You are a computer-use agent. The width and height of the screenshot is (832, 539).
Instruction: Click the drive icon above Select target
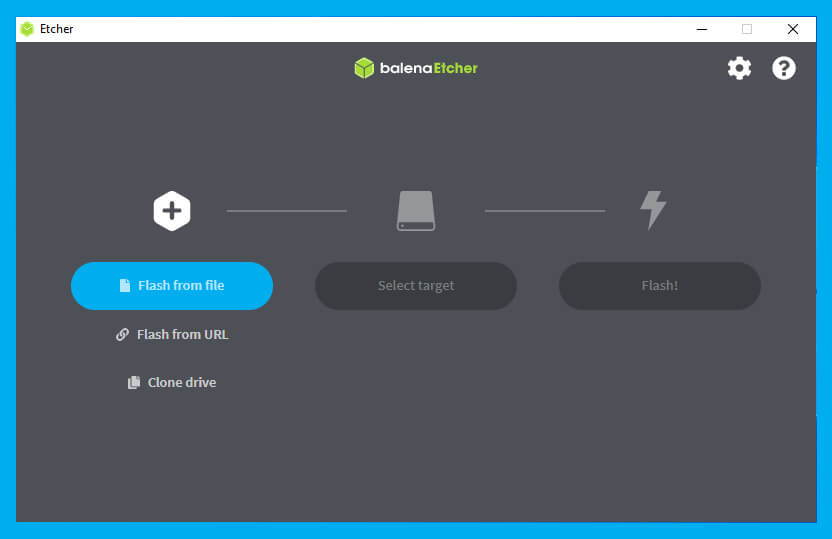[416, 211]
